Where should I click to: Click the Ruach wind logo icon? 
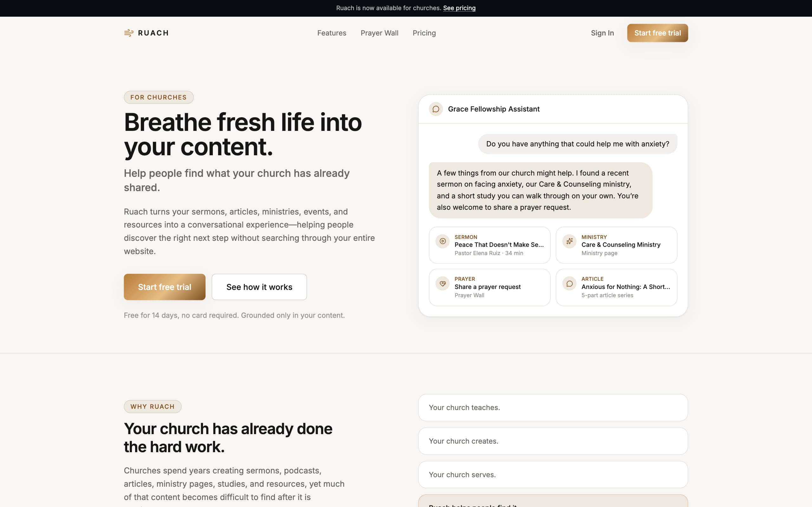point(128,33)
